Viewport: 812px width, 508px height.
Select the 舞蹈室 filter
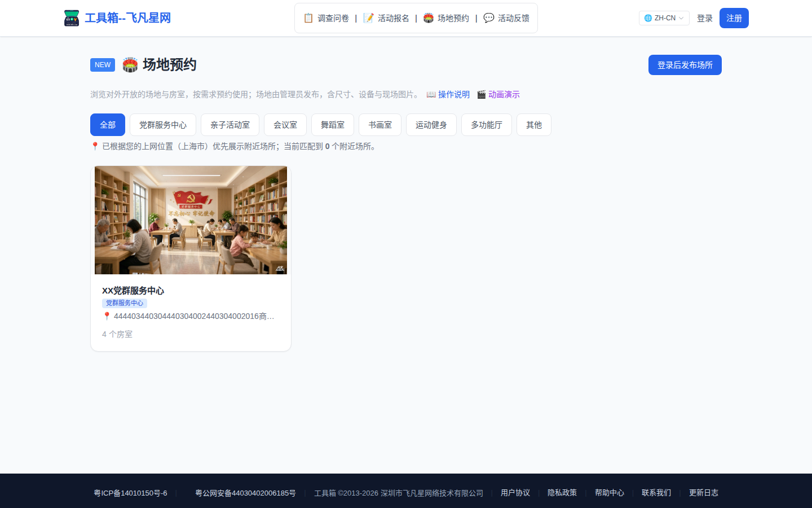[333, 125]
